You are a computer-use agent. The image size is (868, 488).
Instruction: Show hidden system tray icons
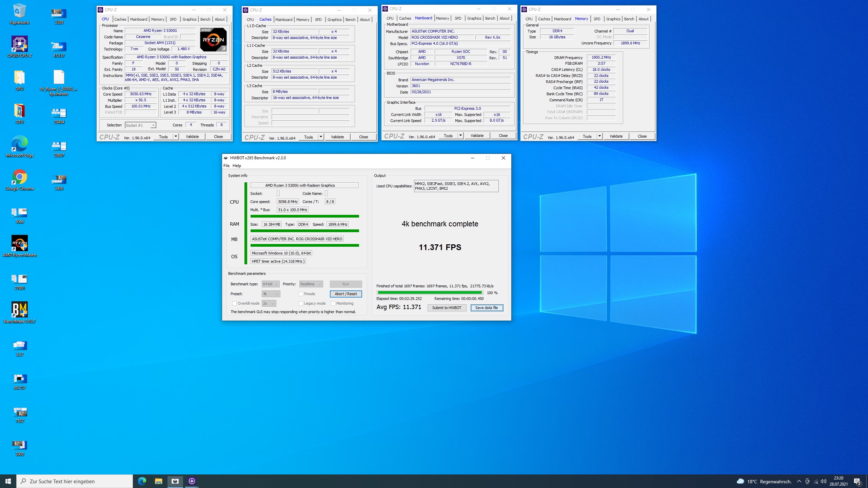point(799,481)
